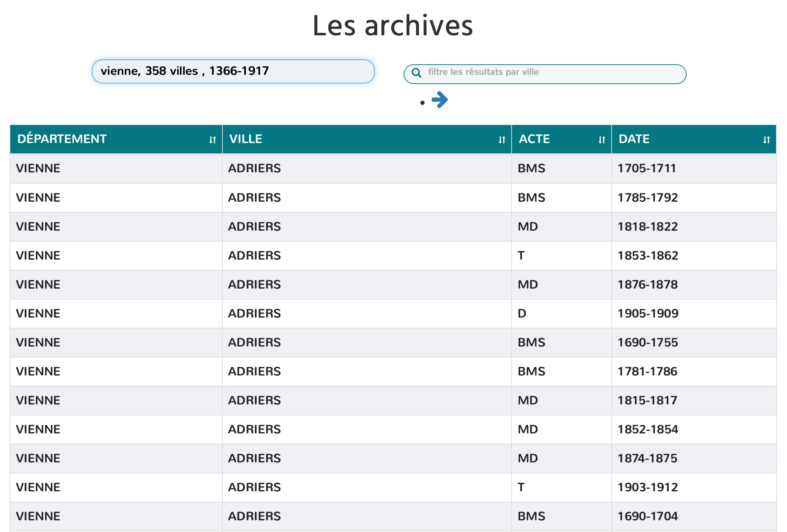Click VIENNE in the 1781-1786 row
The height and width of the screenshot is (532, 787).
(x=38, y=371)
